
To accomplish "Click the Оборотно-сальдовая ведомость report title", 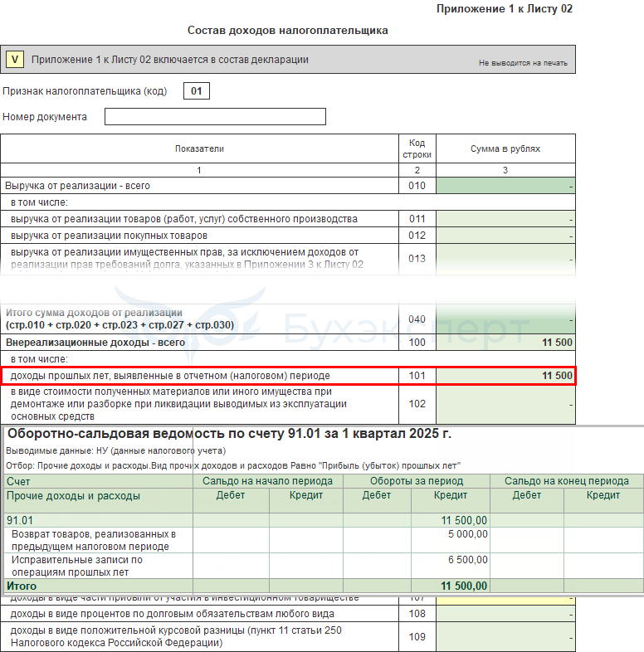I will pyautogui.click(x=229, y=434).
